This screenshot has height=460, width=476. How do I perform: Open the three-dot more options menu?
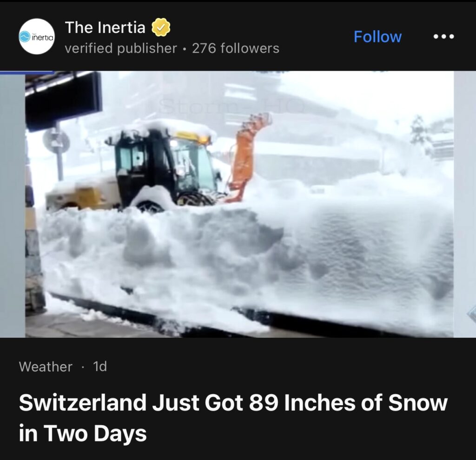443,36
